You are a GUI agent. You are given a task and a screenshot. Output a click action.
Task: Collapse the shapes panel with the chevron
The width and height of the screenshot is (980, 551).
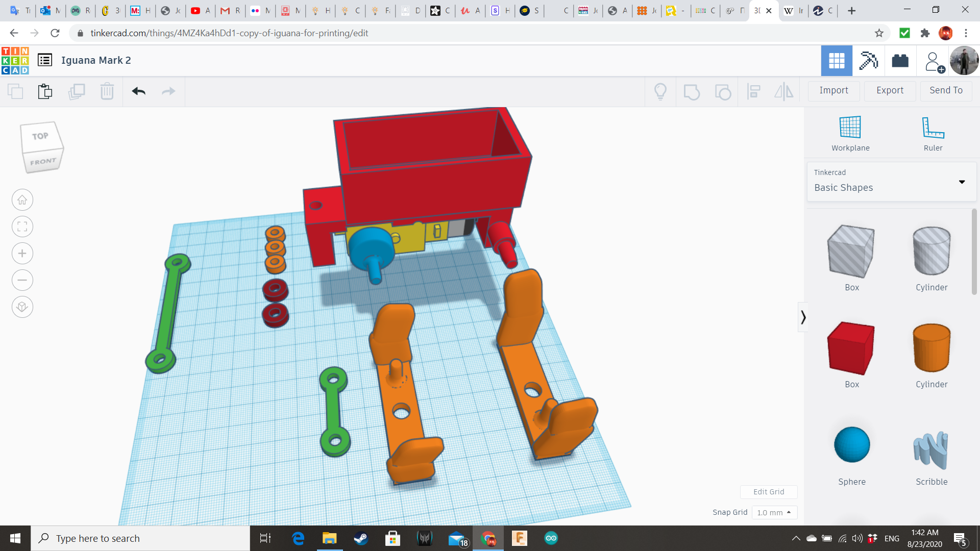click(x=803, y=317)
